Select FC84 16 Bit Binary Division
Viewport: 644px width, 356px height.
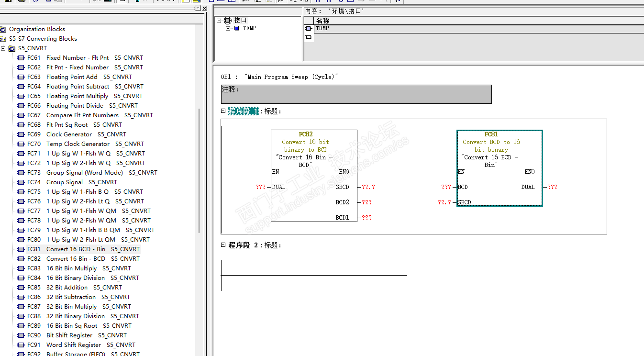(83, 278)
